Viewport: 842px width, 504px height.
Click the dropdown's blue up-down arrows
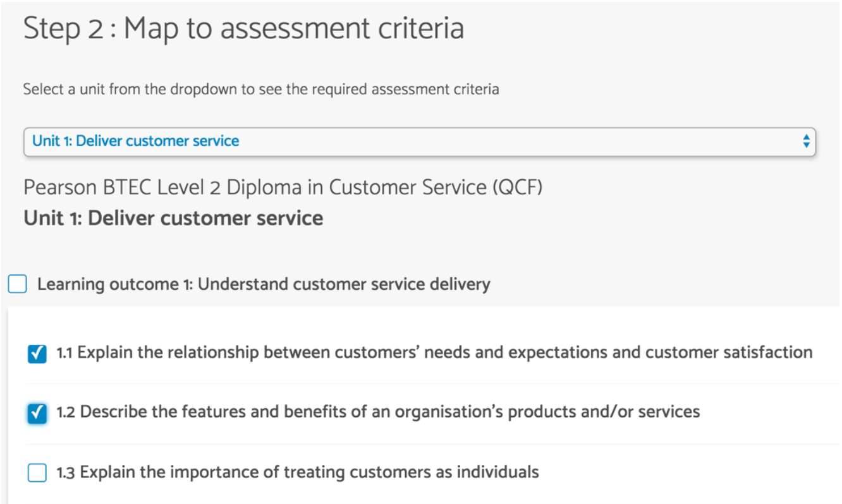(806, 141)
